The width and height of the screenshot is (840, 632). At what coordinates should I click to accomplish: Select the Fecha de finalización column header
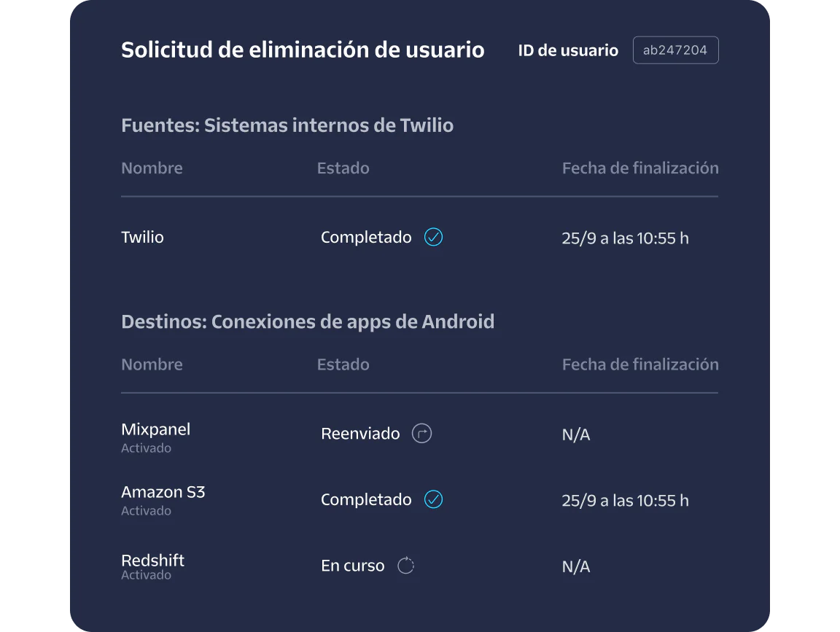click(x=640, y=168)
